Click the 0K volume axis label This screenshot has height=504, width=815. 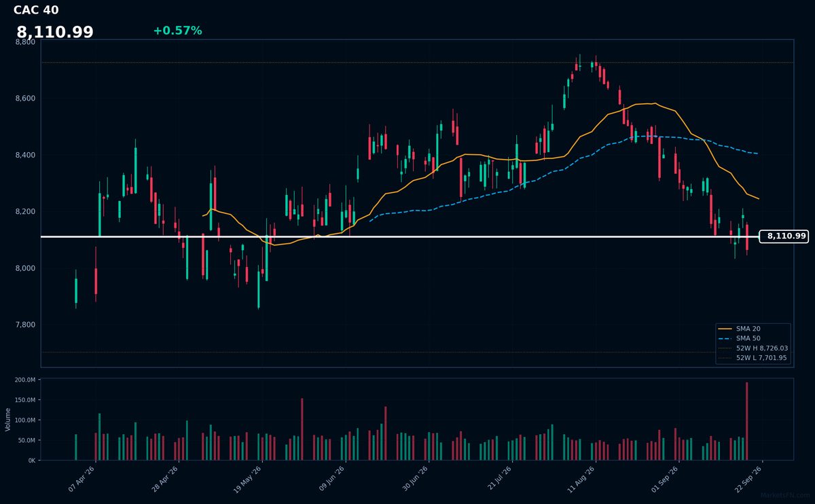click(x=31, y=461)
